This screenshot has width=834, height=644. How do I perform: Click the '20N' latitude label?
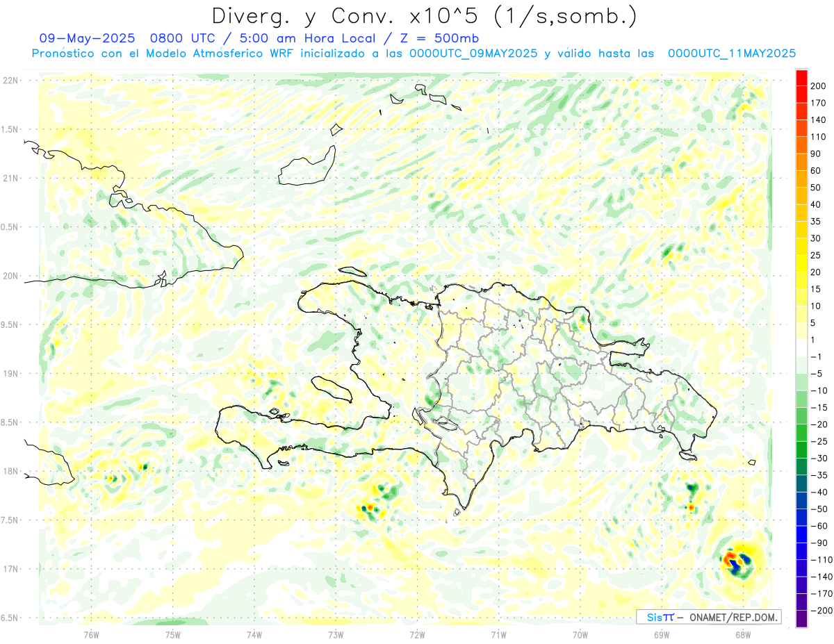click(x=10, y=276)
